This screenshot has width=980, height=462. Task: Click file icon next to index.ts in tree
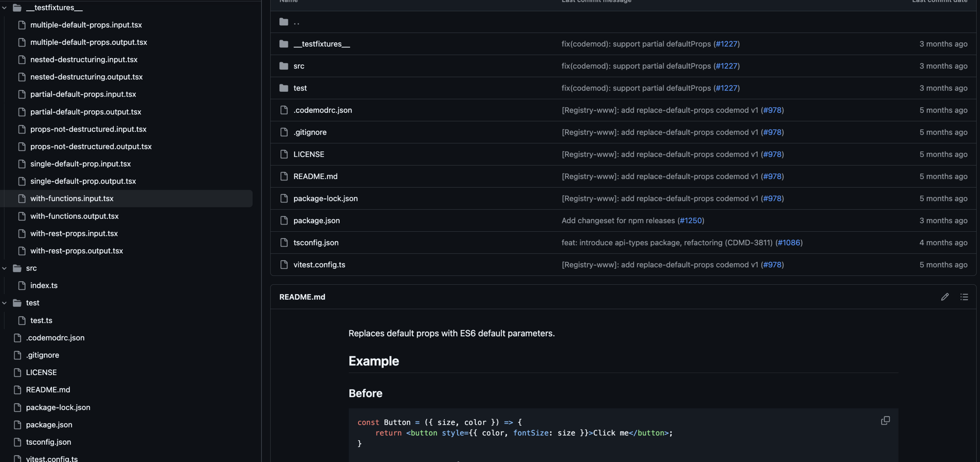pos(22,286)
